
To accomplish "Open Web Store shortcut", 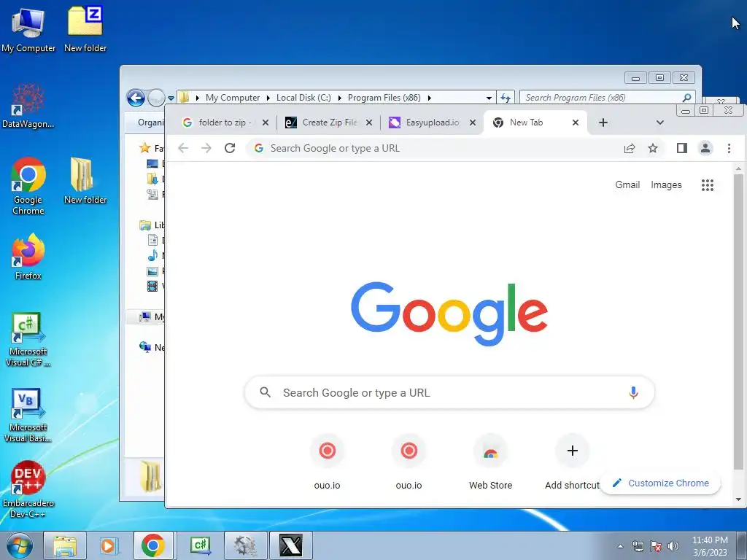I will [491, 462].
